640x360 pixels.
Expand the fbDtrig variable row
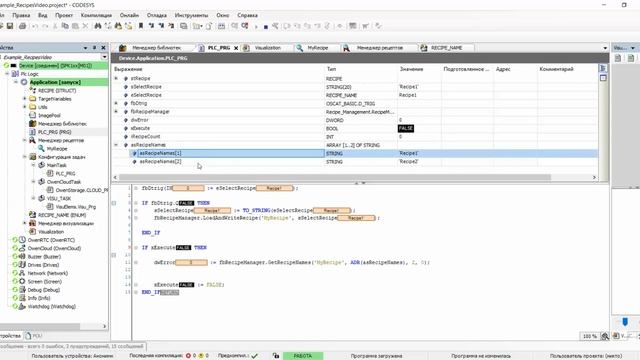(116, 103)
